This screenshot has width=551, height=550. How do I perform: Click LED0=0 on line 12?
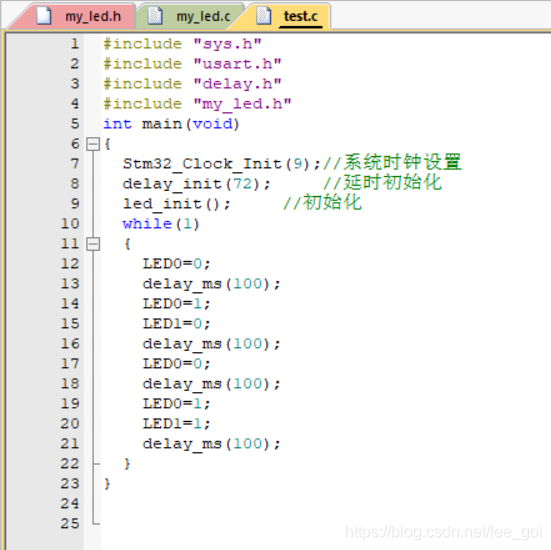coord(176,264)
